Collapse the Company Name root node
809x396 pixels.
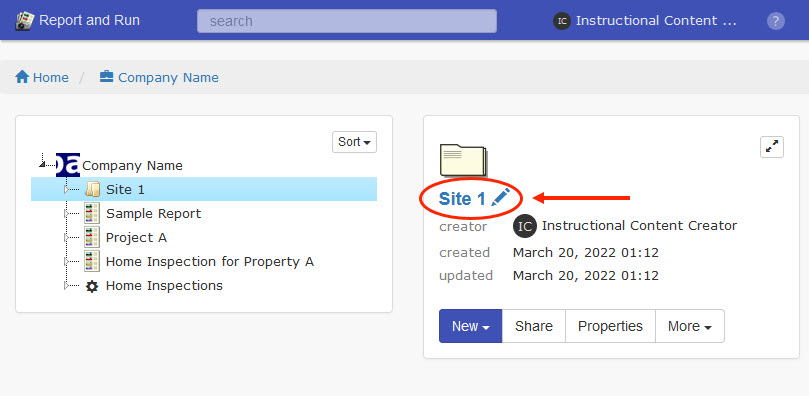(x=42, y=164)
